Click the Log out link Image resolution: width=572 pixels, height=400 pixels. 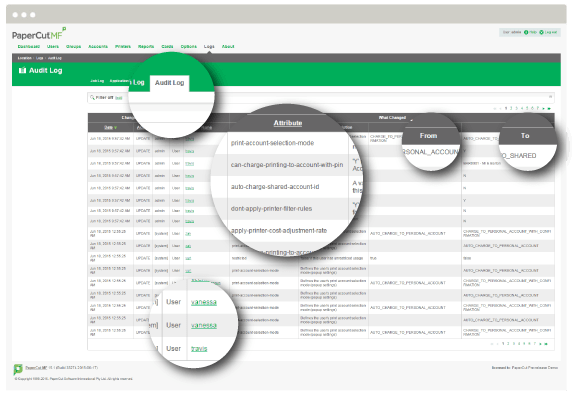click(551, 32)
